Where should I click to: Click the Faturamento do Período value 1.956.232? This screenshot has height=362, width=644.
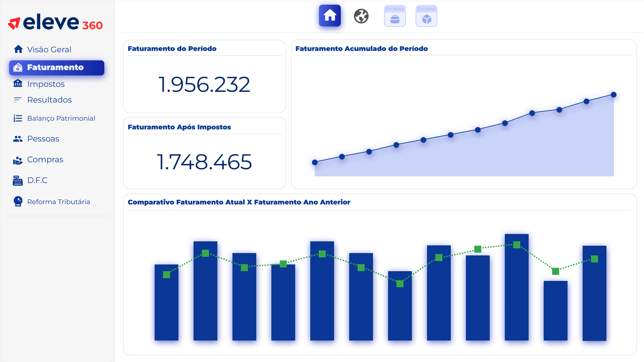click(x=204, y=84)
